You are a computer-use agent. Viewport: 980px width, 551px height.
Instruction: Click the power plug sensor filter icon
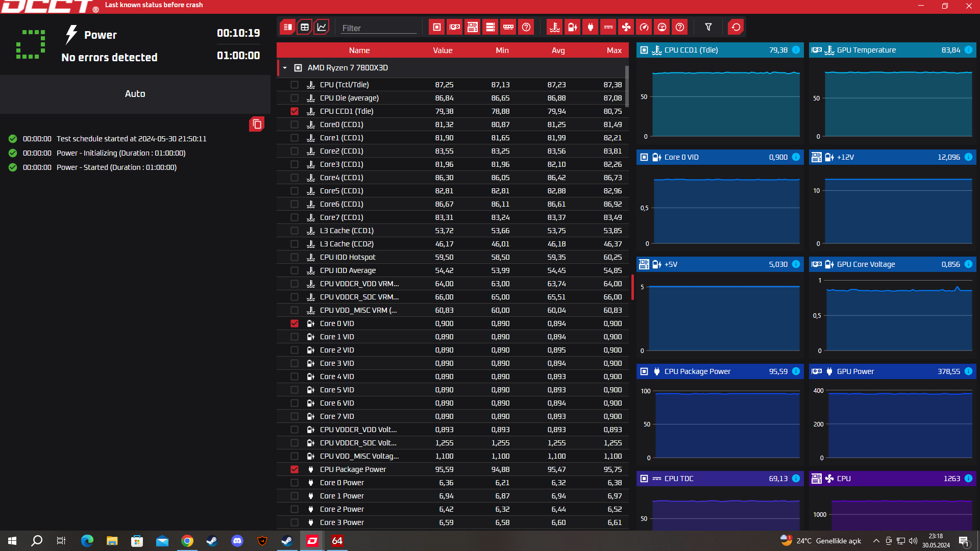click(591, 27)
